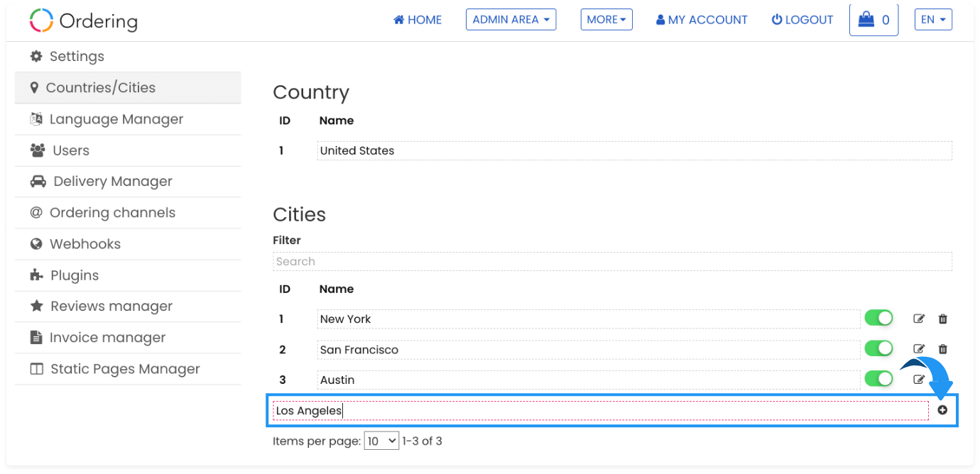
Task: Open the shopping cart
Action: (873, 20)
